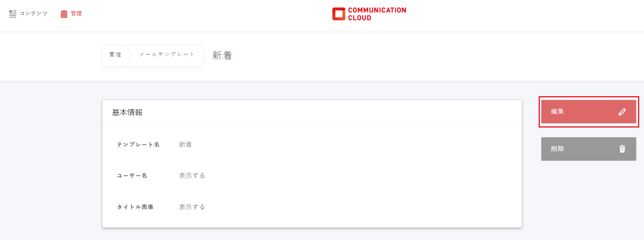Click the コンテンツ list icon

point(13,14)
